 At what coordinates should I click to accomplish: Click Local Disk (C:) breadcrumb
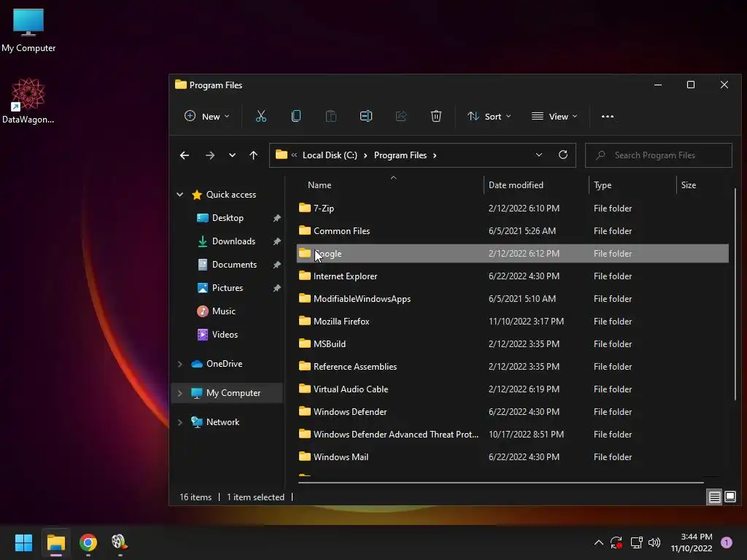330,155
